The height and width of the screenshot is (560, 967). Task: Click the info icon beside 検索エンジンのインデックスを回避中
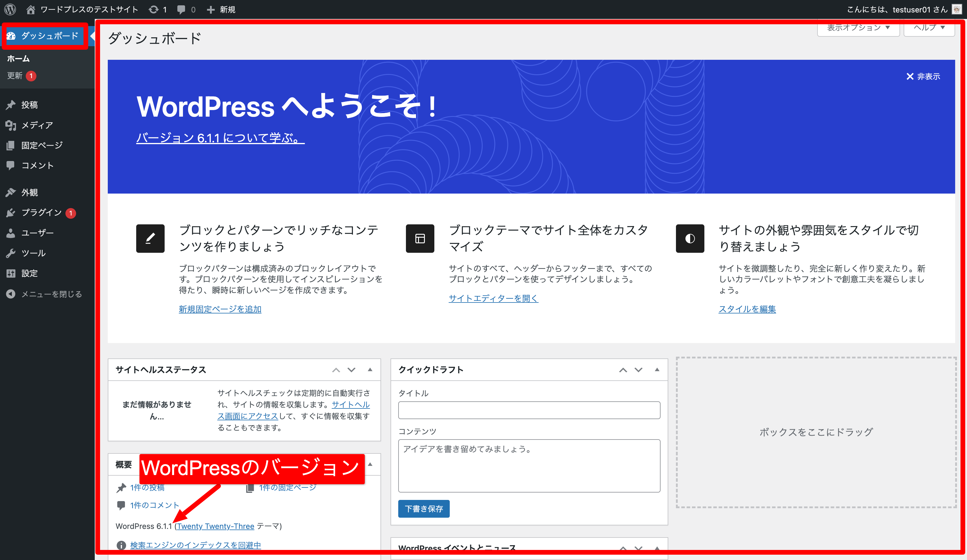(x=121, y=545)
